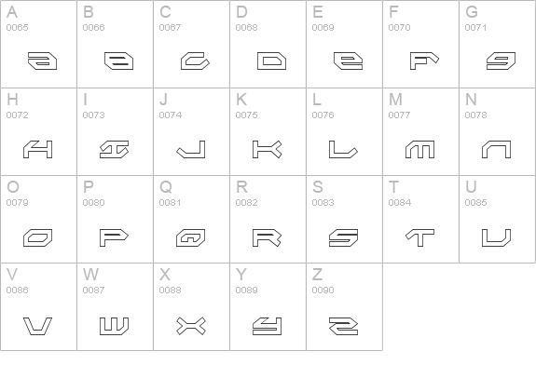Select the Q character cell 0081
The height and width of the screenshot is (392, 536).
(x=191, y=219)
